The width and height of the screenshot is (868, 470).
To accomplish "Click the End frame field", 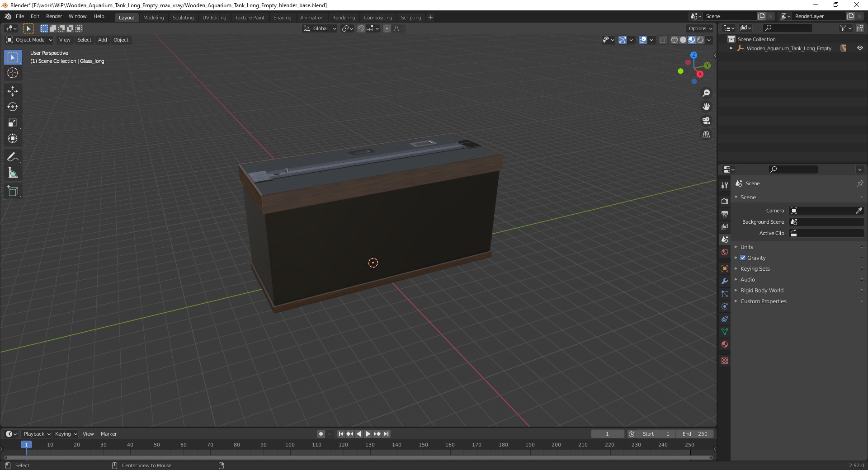I will pos(695,434).
